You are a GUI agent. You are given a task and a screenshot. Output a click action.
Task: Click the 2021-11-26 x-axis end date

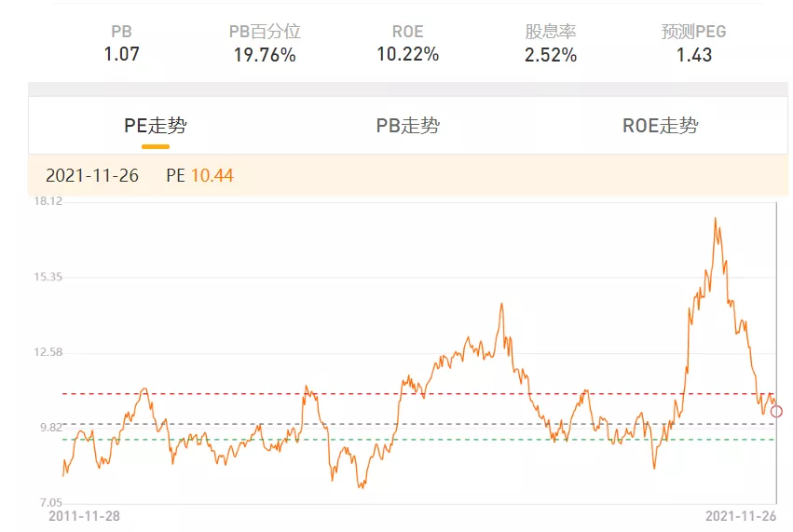coord(742,515)
